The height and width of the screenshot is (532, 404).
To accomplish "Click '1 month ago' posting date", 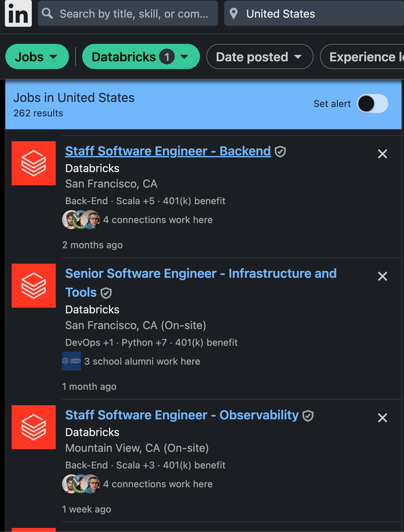I will (x=89, y=386).
